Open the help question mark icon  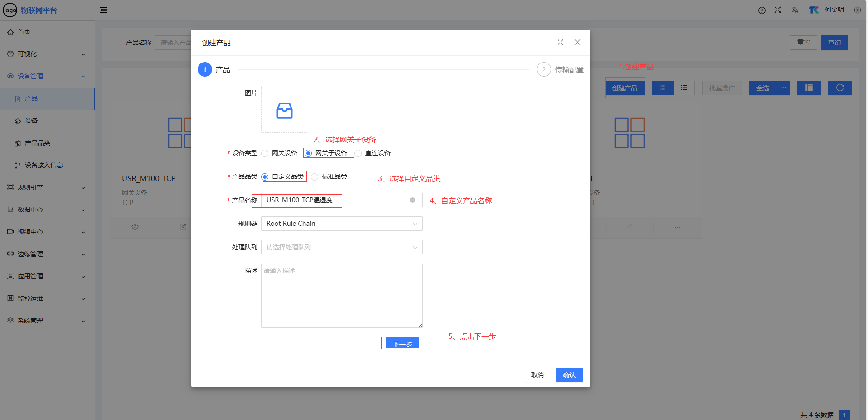pos(761,10)
